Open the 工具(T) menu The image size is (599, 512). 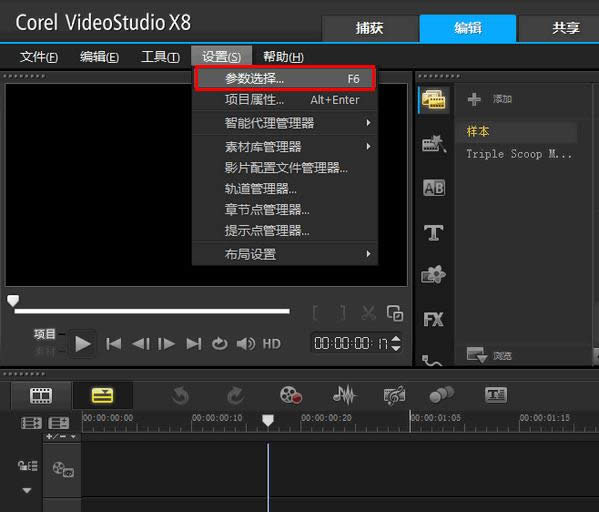[160, 57]
